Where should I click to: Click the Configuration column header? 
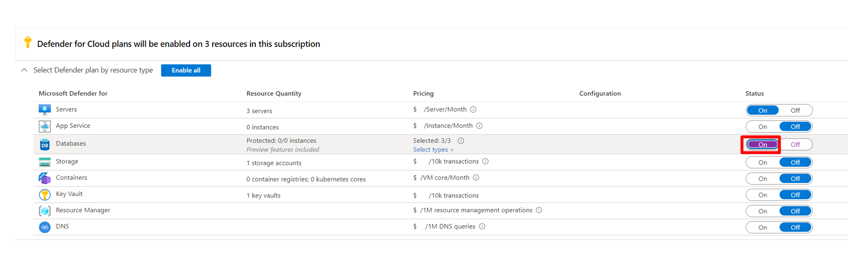600,93
